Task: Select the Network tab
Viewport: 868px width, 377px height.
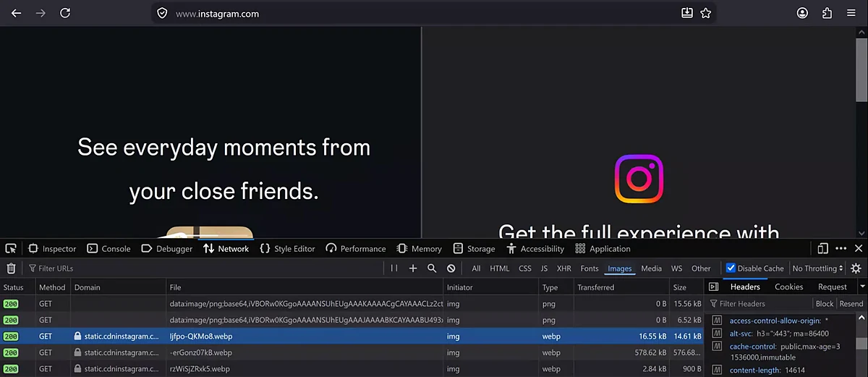Action: 226,248
